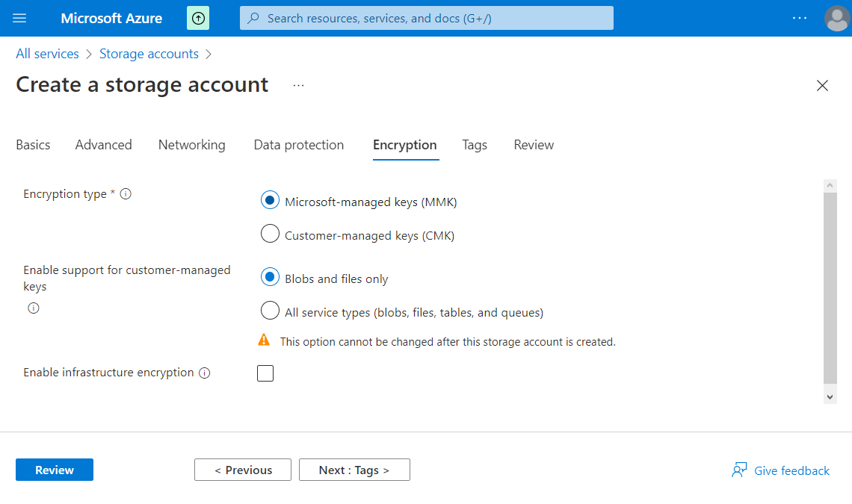Image resolution: width=852 pixels, height=504 pixels.
Task: Navigate to All services breadcrumb
Action: point(47,54)
